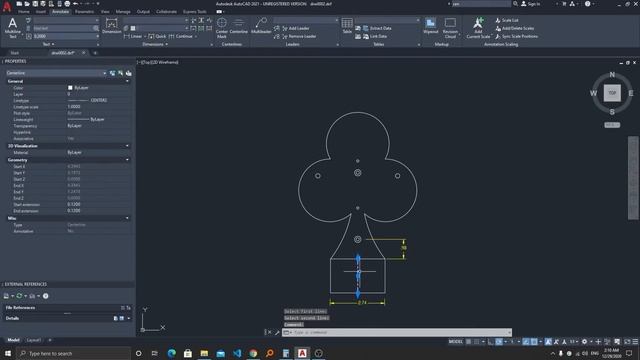This screenshot has height=360, width=640.
Task: Select the Wipeout tool
Action: [x=430, y=25]
